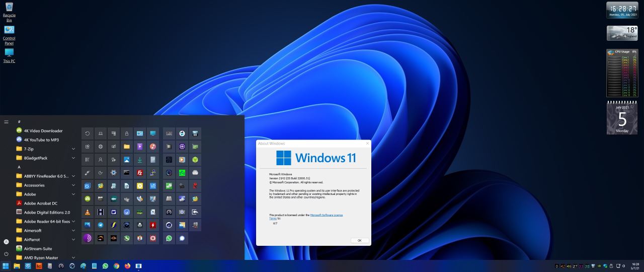Open the pink music note tile

[153, 147]
